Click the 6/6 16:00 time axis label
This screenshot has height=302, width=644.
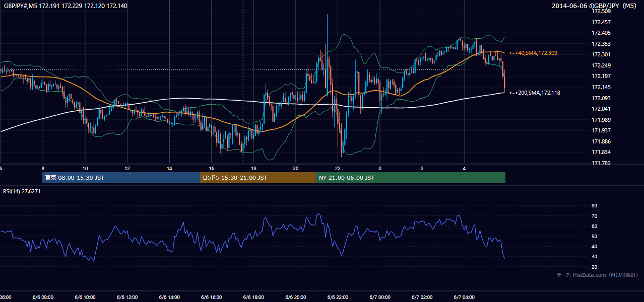(x=212, y=297)
